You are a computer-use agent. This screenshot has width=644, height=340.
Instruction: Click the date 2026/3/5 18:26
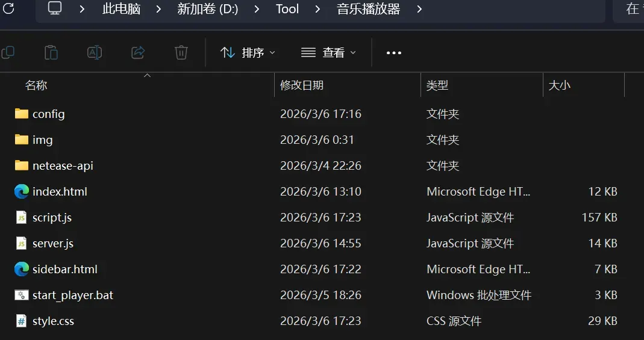(320, 295)
